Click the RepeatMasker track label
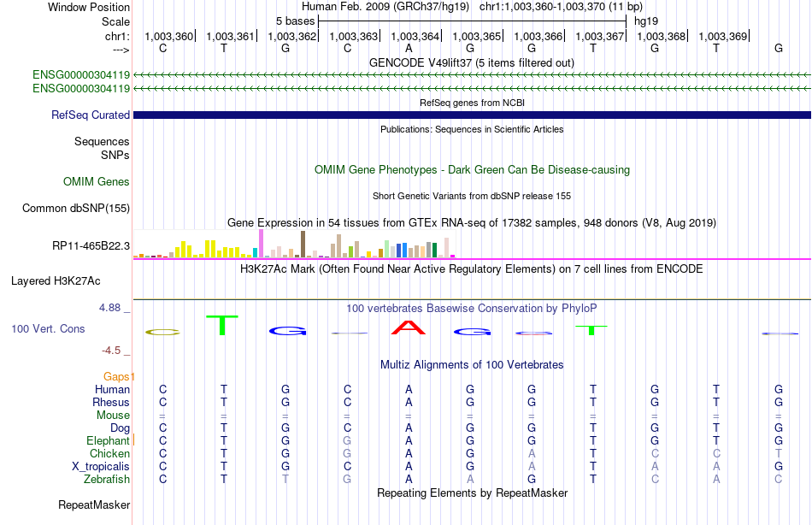This screenshot has height=525, width=812. (94, 504)
